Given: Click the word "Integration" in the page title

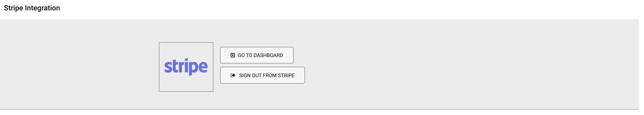Looking at the screenshot, I should (x=42, y=8).
